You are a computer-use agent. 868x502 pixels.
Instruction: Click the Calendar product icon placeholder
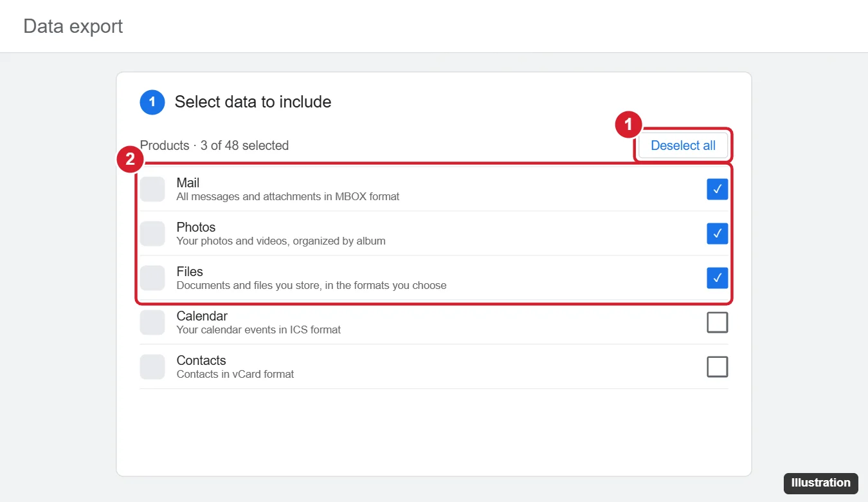click(x=152, y=322)
